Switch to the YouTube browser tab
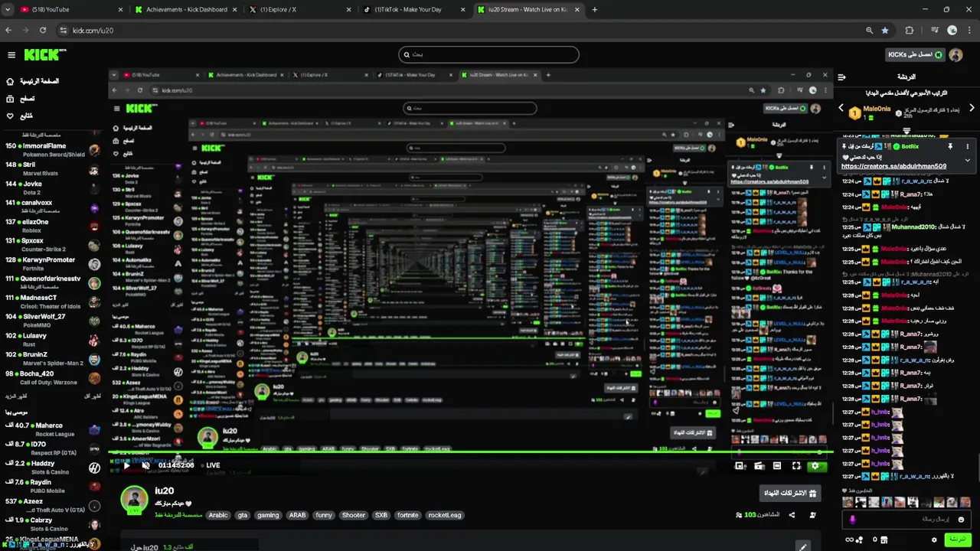Viewport: 980px width, 551px height. pos(70,9)
